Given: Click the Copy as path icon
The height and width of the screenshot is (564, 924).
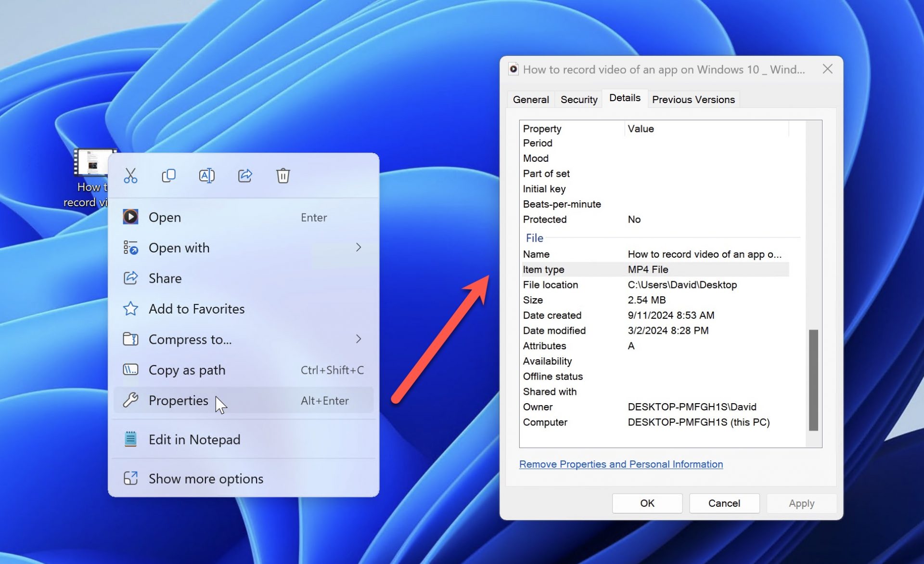Looking at the screenshot, I should coord(130,370).
